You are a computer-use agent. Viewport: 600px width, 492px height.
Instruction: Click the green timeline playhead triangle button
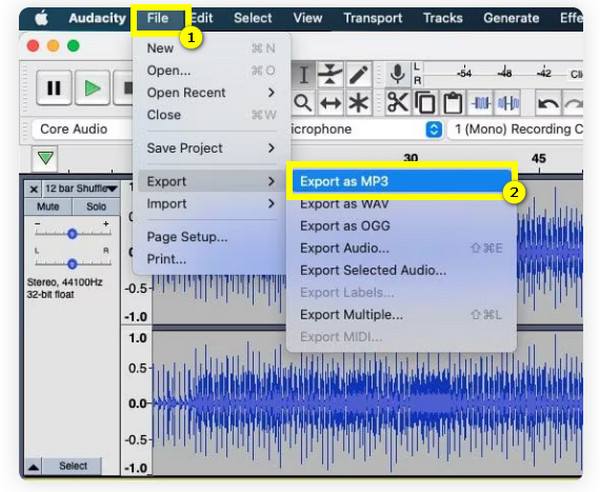pyautogui.click(x=45, y=158)
